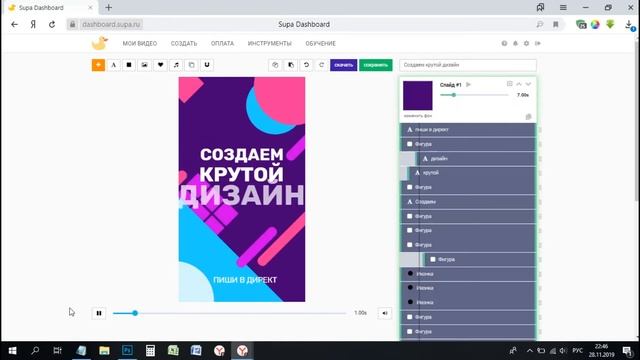Move slide #1 down with chevron

[528, 84]
